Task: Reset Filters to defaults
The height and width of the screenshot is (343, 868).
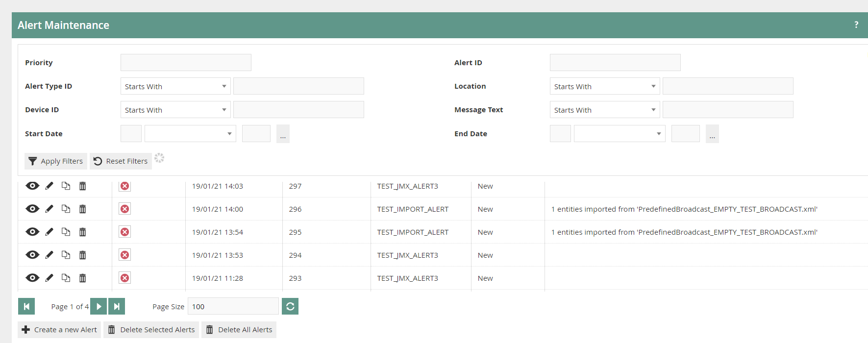Action: 121,161
